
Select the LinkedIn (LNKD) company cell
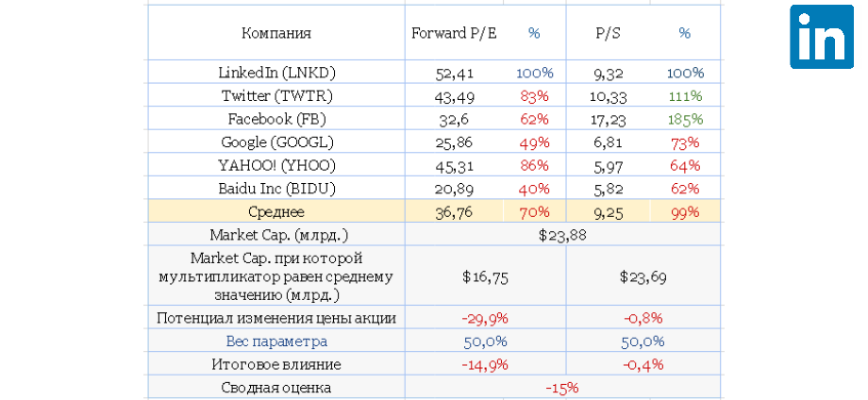click(276, 73)
